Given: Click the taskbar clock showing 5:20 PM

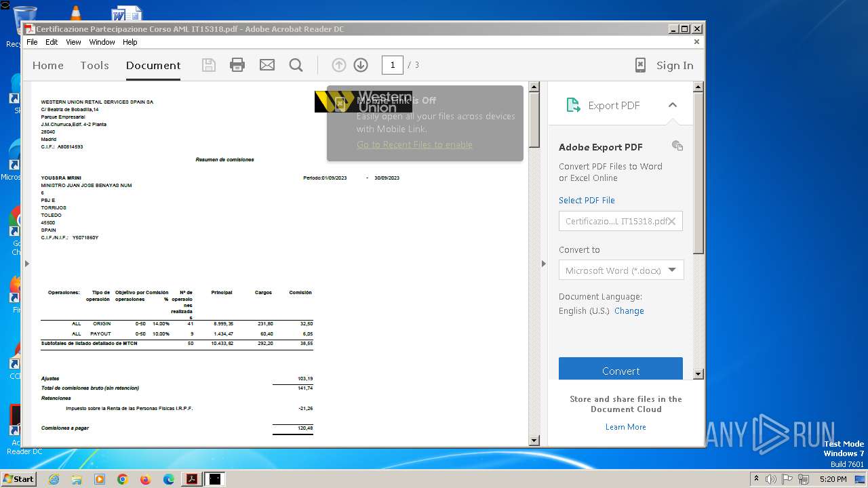Looking at the screenshot, I should [x=833, y=479].
